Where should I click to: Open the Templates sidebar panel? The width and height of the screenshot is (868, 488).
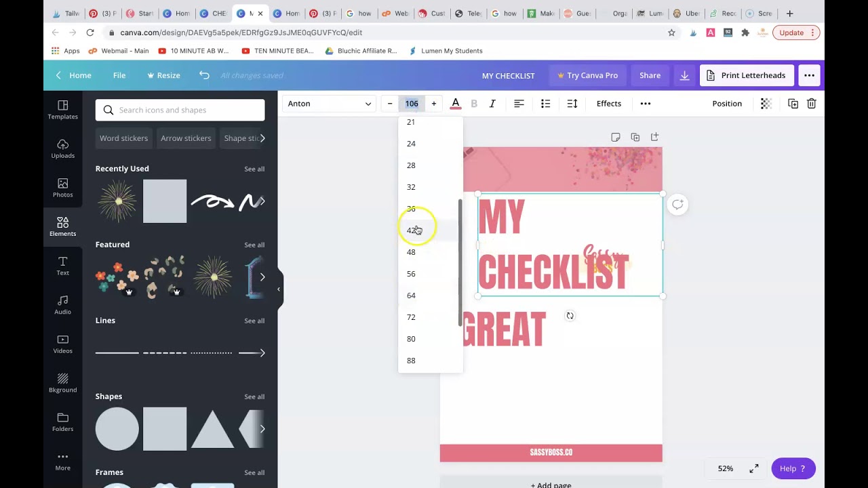[62, 110]
